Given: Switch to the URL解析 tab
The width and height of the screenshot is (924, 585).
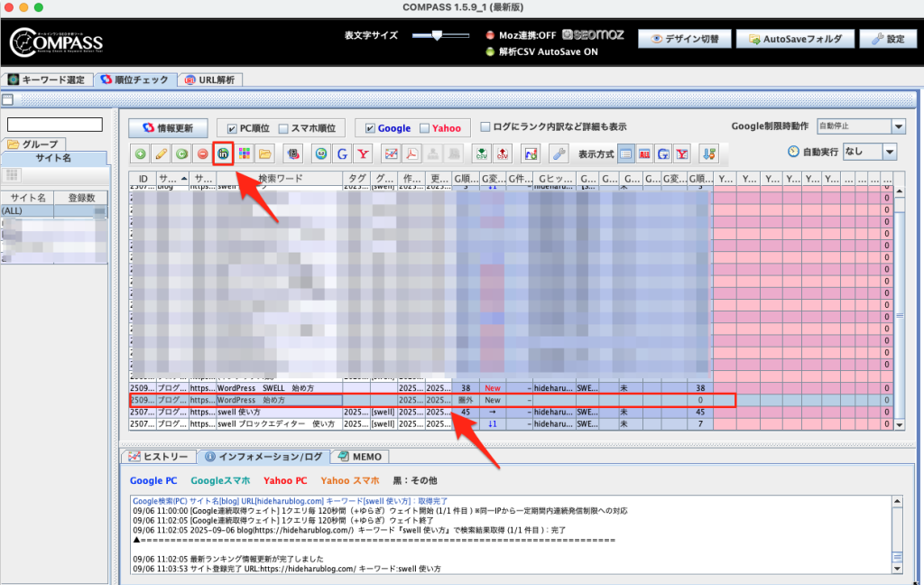Looking at the screenshot, I should (x=209, y=80).
